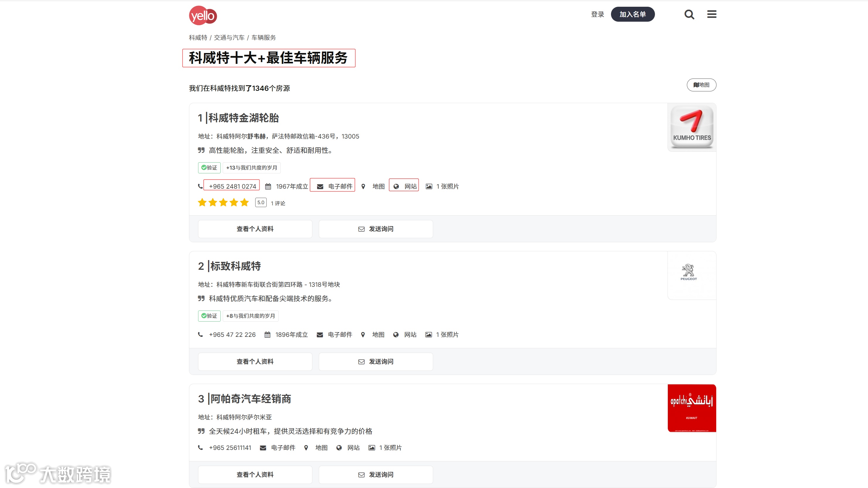Click the Kumho Tires logo thumbnail
The image size is (868, 488).
point(692,127)
